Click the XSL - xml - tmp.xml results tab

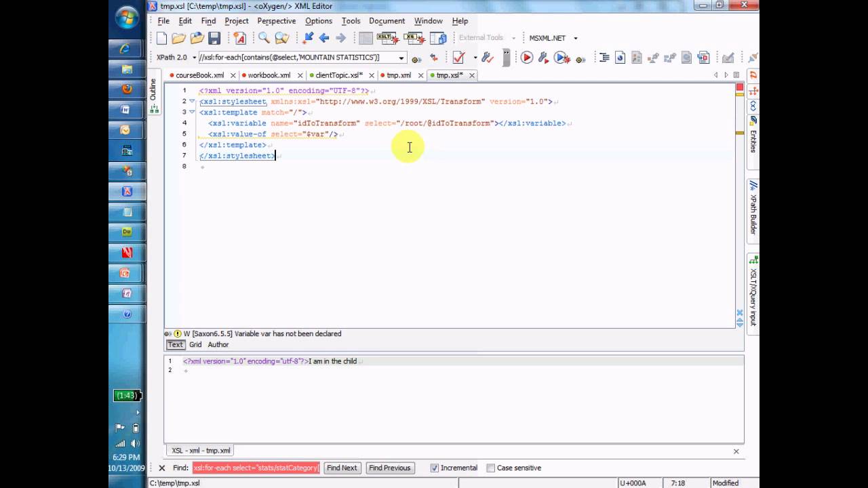201,450
